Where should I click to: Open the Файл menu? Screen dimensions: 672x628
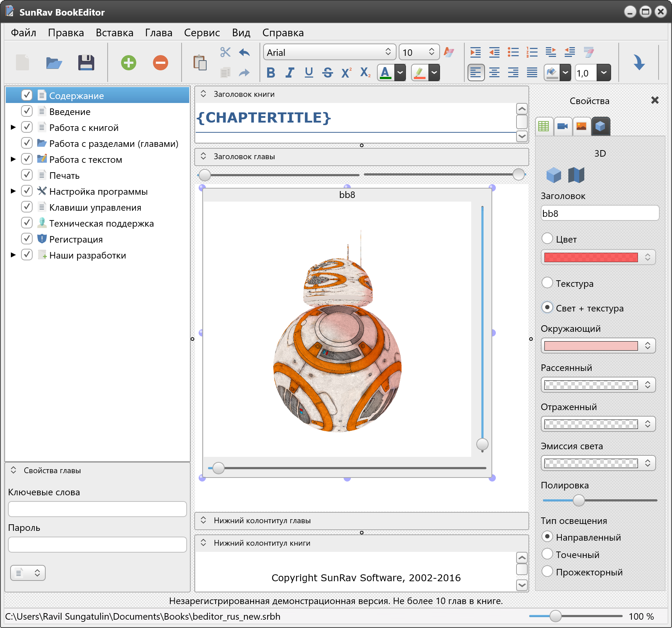pyautogui.click(x=24, y=33)
